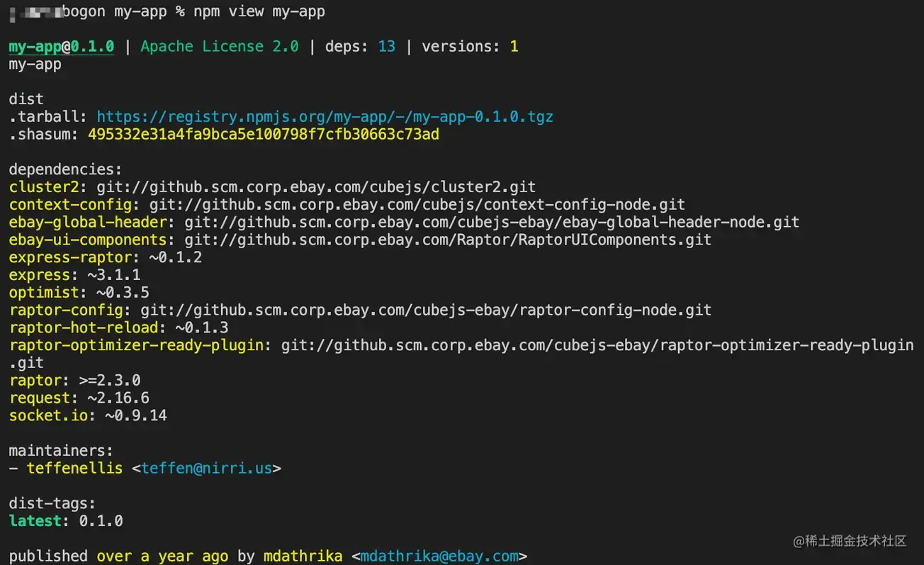Image resolution: width=924 pixels, height=565 pixels.
Task: Click the express-raptor dependency name
Action: (69, 257)
